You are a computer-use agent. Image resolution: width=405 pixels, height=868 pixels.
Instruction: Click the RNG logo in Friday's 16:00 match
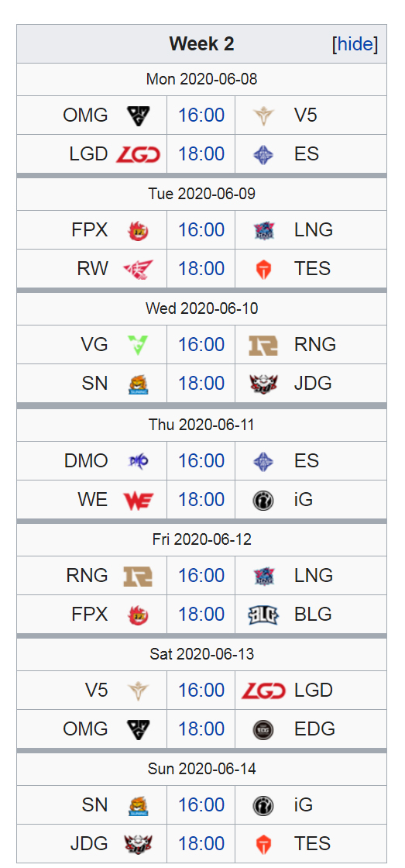pos(137,576)
